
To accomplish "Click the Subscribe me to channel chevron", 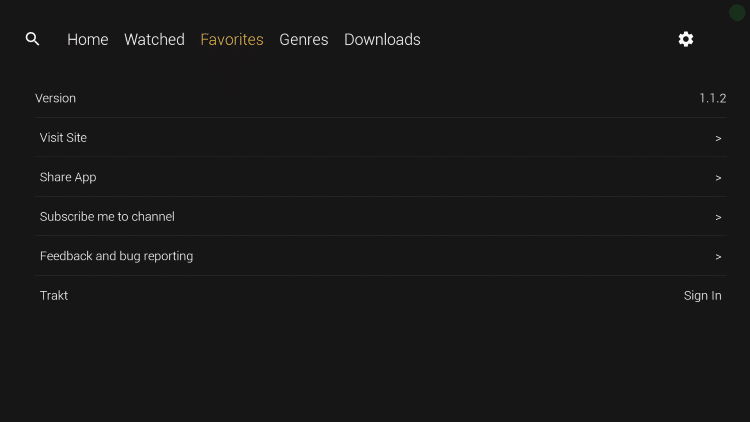I will pyautogui.click(x=718, y=217).
